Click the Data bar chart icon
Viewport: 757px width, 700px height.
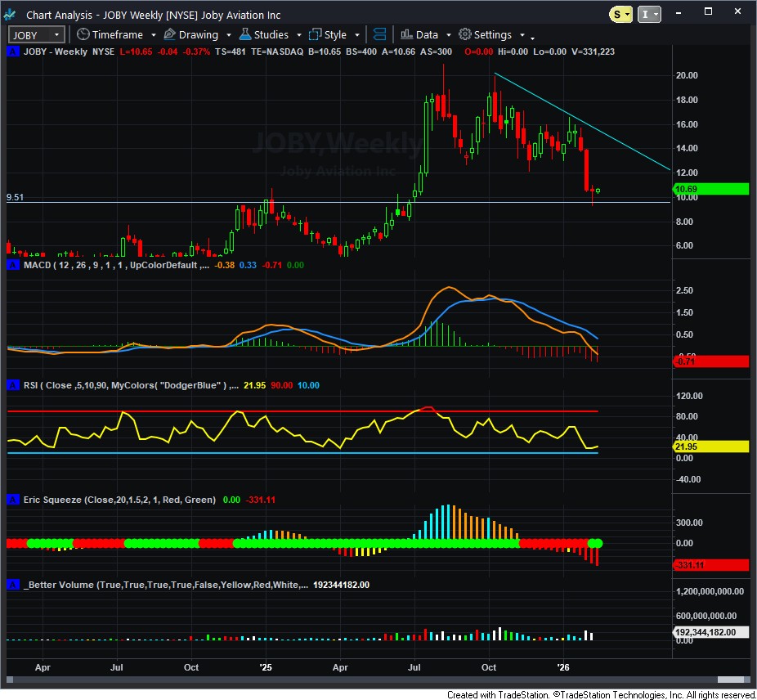click(x=406, y=34)
